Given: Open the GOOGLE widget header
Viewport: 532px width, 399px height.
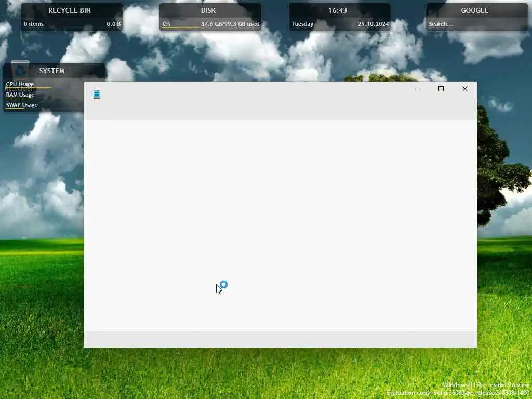Looking at the screenshot, I should (x=475, y=10).
